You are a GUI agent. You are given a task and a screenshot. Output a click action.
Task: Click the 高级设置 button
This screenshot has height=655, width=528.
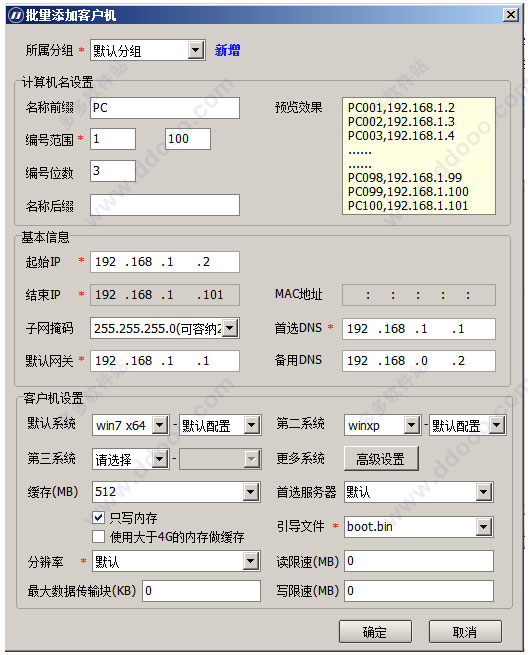point(381,459)
